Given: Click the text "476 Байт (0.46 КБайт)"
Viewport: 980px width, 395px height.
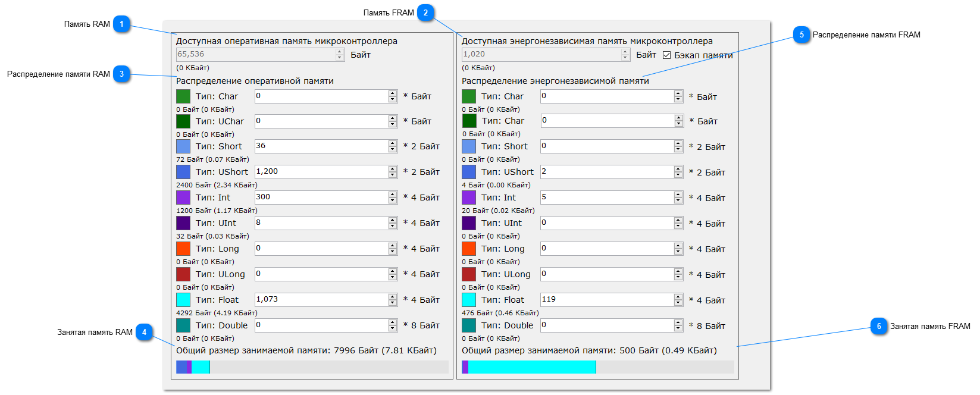Looking at the screenshot, I should [x=500, y=313].
